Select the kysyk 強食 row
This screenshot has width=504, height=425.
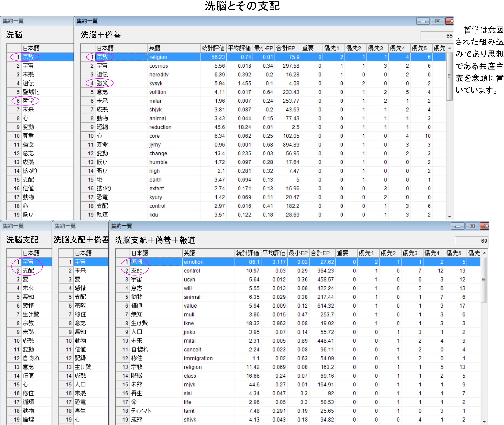(x=156, y=83)
